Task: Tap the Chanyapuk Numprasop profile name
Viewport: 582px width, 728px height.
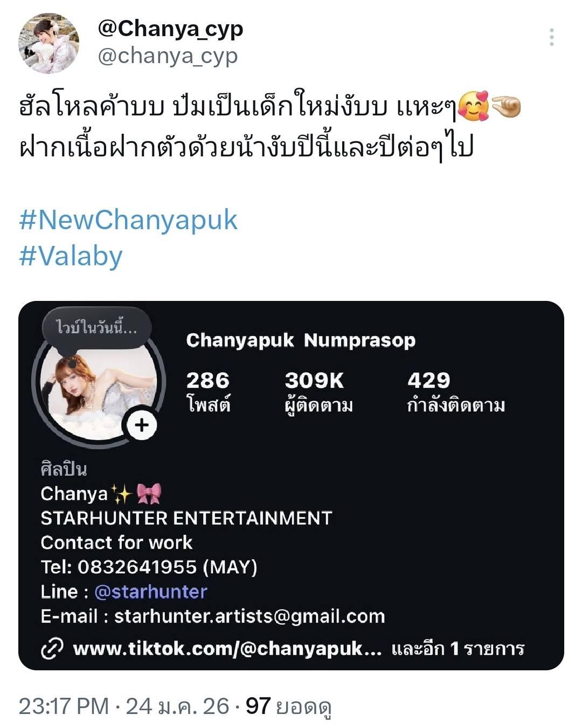Action: click(301, 340)
